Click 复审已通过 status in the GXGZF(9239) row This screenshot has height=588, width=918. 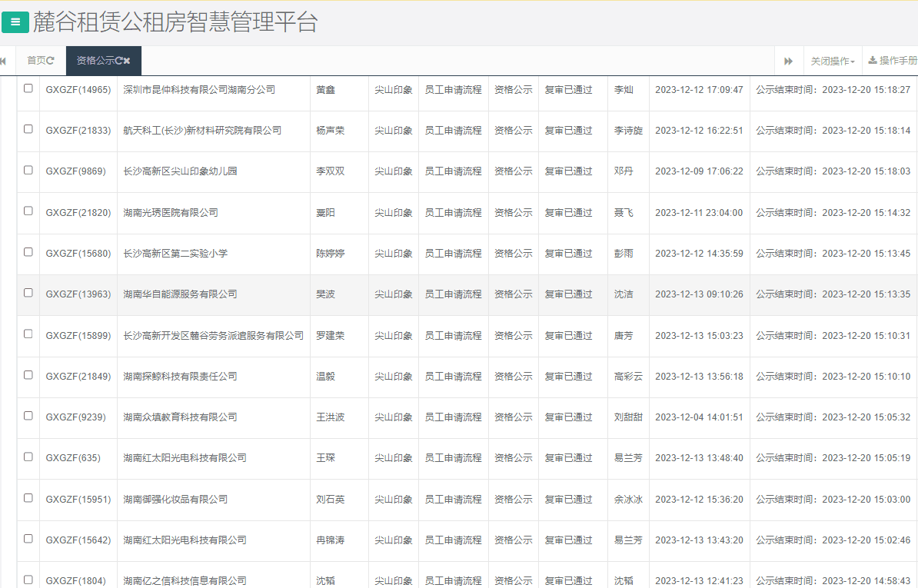[568, 417]
